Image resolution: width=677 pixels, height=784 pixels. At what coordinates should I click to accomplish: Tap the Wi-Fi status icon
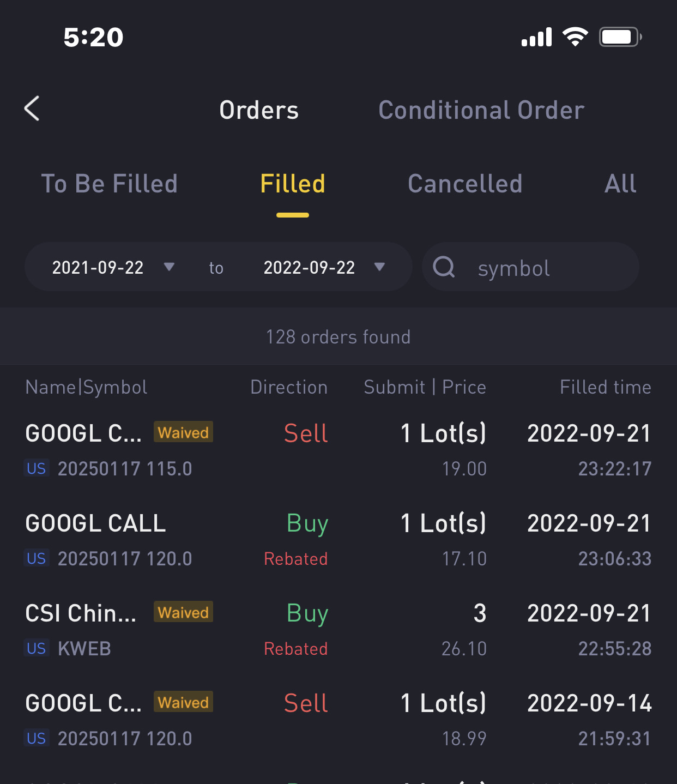pos(575,37)
